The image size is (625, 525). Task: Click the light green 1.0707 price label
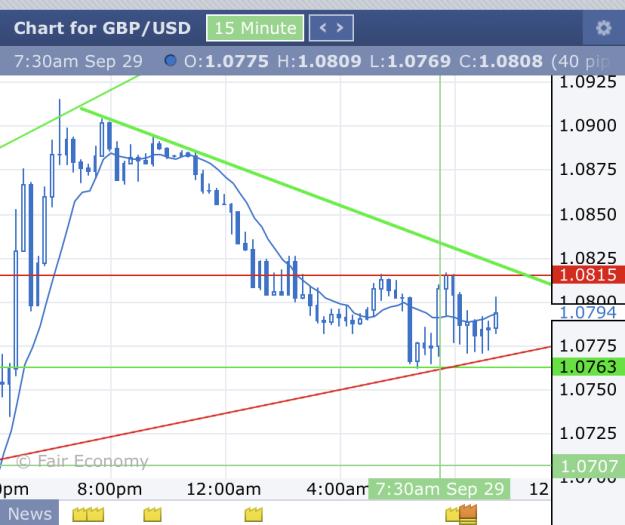point(588,466)
